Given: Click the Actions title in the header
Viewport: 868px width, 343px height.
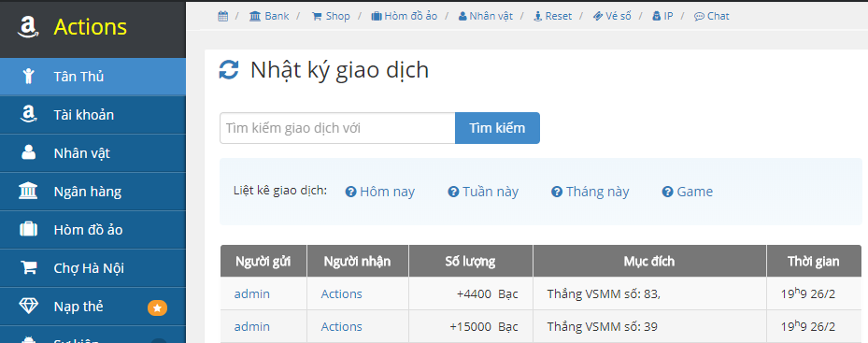Looking at the screenshot, I should 91,27.
